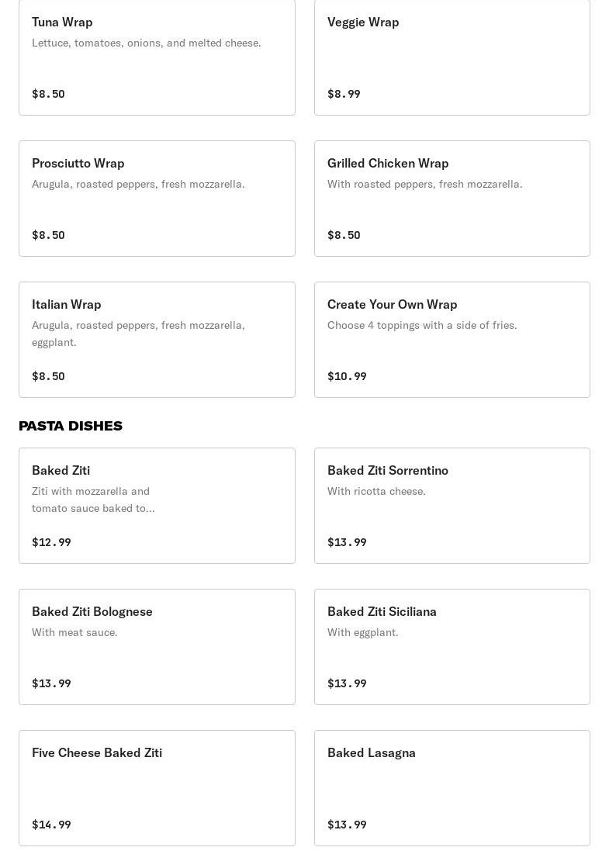Image resolution: width=609 pixels, height=868 pixels.
Task: Click the 'With eggplant.' description
Action: pyautogui.click(x=362, y=632)
